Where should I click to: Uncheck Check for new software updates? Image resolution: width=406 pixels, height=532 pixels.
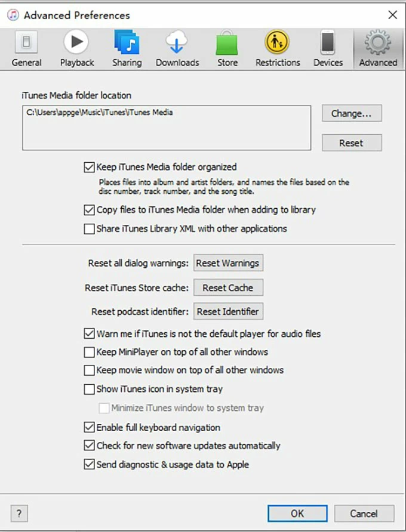pyautogui.click(x=90, y=446)
